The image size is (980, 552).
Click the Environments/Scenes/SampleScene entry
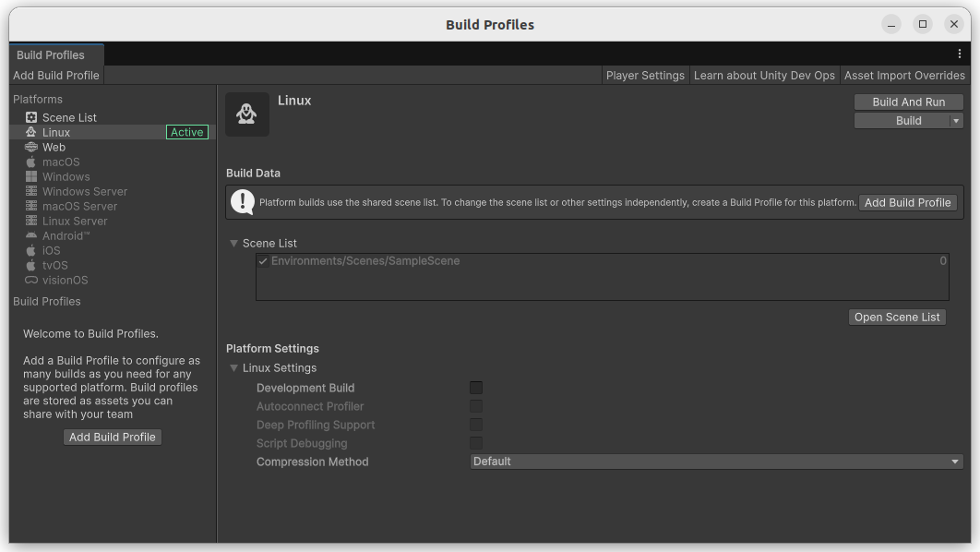(365, 260)
